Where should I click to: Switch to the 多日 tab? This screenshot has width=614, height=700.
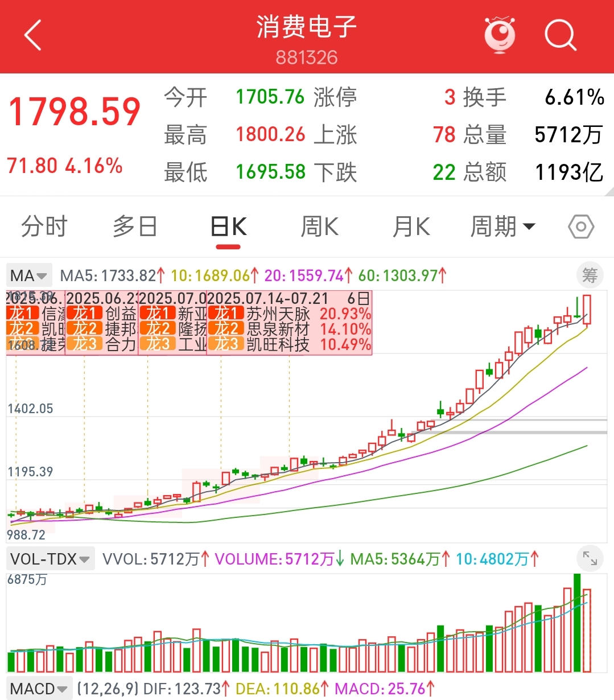point(135,227)
